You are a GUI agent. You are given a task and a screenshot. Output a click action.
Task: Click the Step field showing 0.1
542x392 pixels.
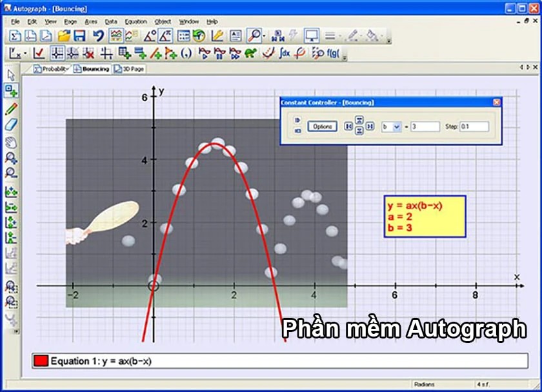click(x=474, y=127)
